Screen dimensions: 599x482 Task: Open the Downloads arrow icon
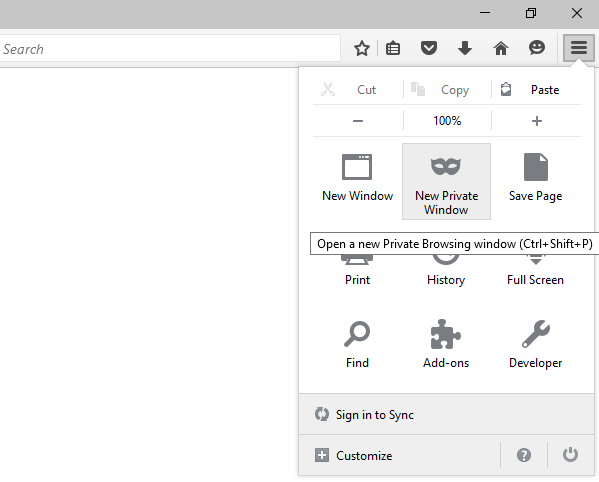(465, 49)
